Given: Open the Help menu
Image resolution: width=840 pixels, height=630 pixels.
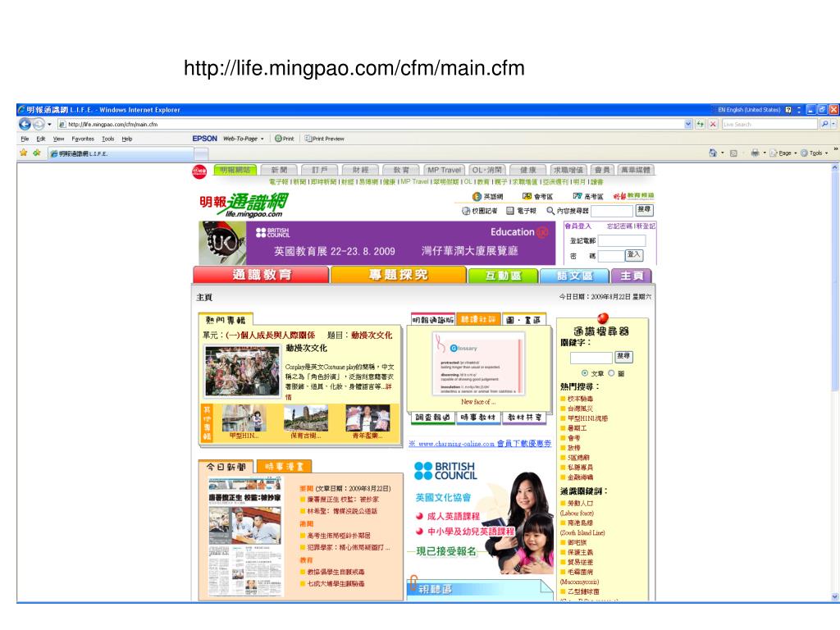Looking at the screenshot, I should 126,139.
